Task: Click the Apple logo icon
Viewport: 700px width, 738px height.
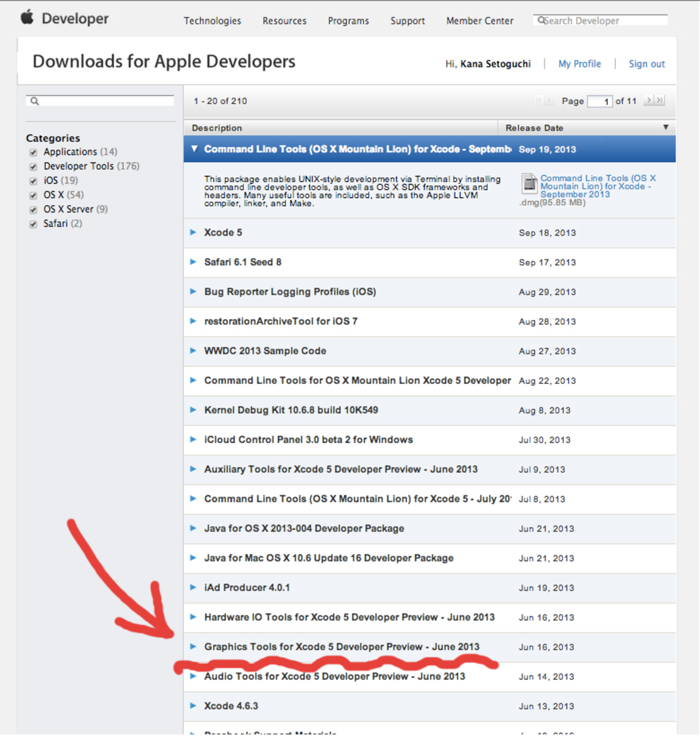Action: (x=27, y=17)
